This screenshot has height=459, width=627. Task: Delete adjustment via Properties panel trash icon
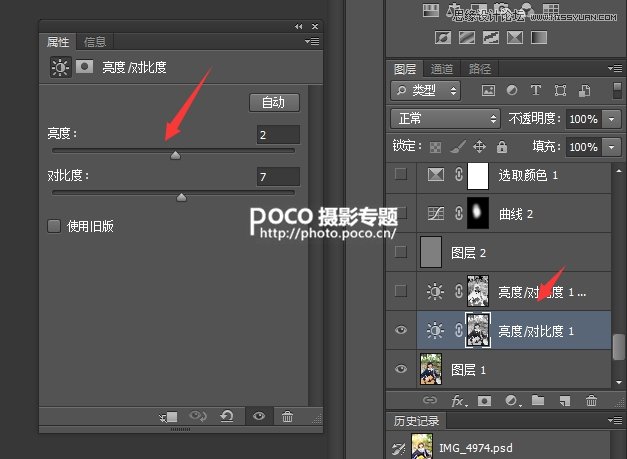(x=287, y=417)
